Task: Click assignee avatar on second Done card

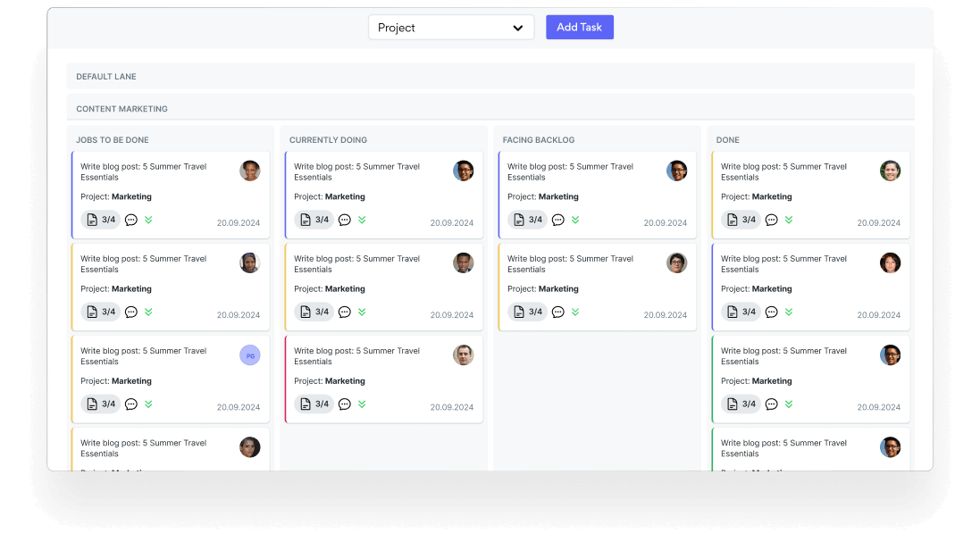Action: [890, 263]
